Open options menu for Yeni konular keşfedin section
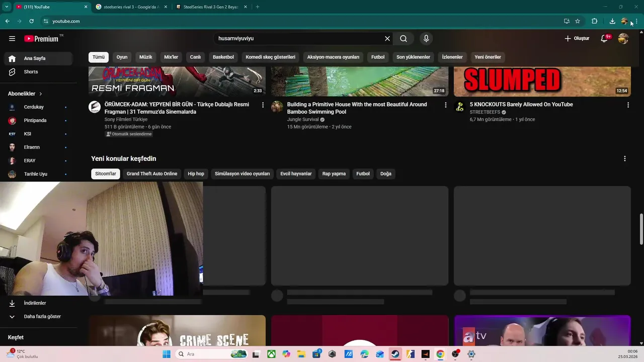Viewport: 644px width, 362px height. (x=625, y=158)
